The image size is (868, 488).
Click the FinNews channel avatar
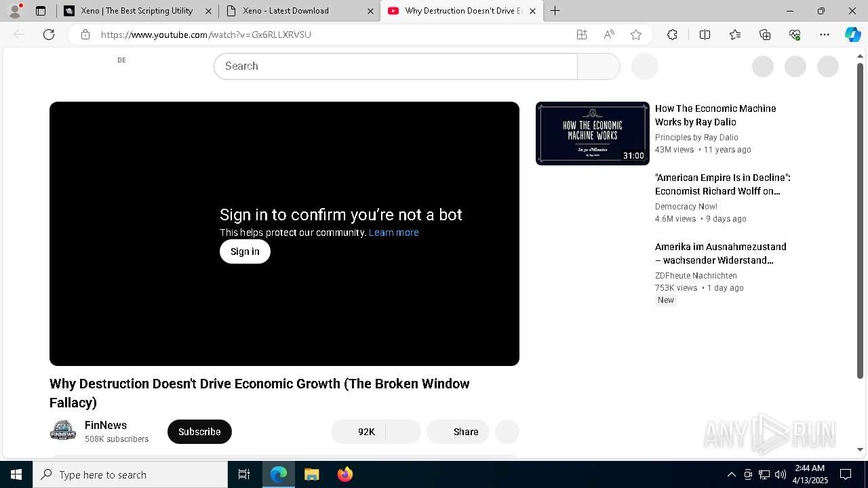pos(63,431)
